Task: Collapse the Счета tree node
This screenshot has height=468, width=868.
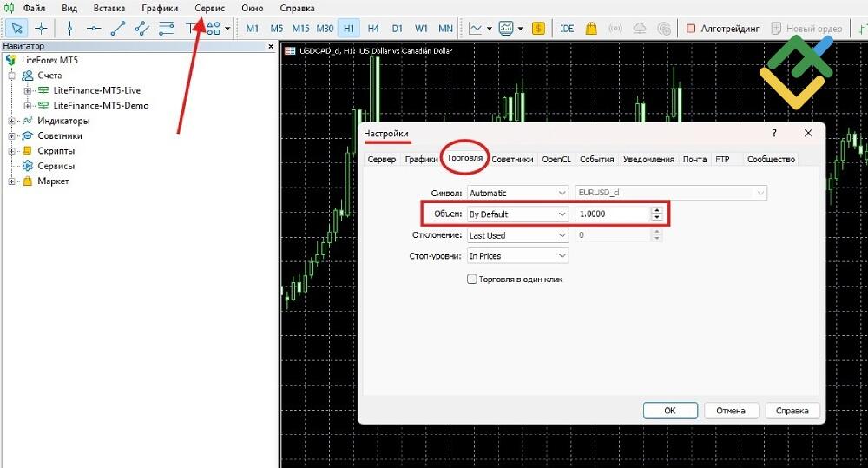Action: tap(11, 76)
